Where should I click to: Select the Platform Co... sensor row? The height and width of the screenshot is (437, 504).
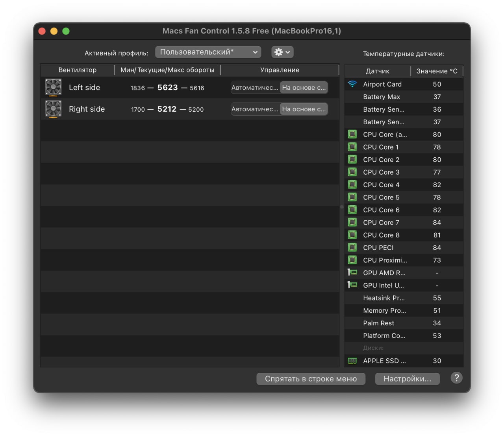(x=404, y=336)
